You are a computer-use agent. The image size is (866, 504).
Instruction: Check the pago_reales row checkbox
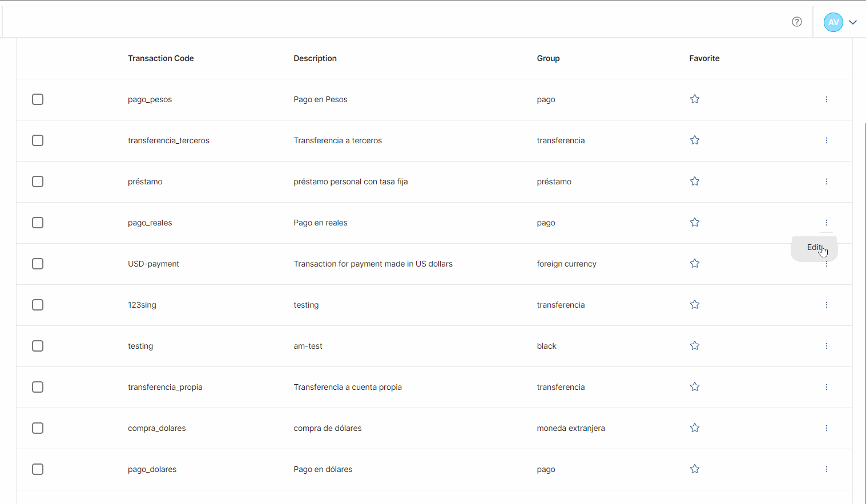point(38,223)
